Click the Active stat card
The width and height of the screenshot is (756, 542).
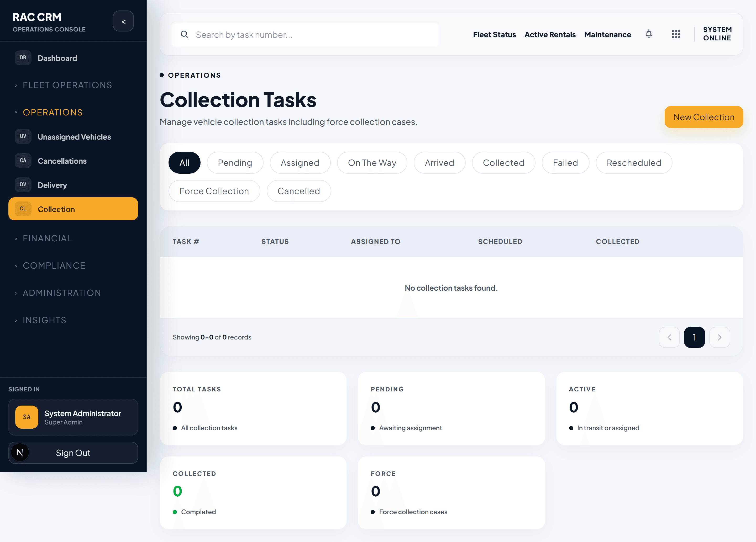click(649, 408)
